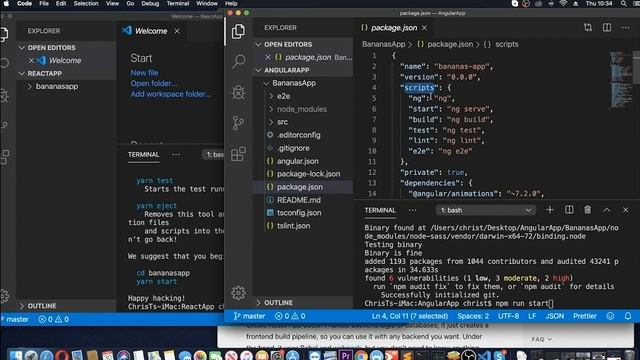Click New file link on Welcome page
The height and width of the screenshot is (360, 640).
(x=144, y=73)
